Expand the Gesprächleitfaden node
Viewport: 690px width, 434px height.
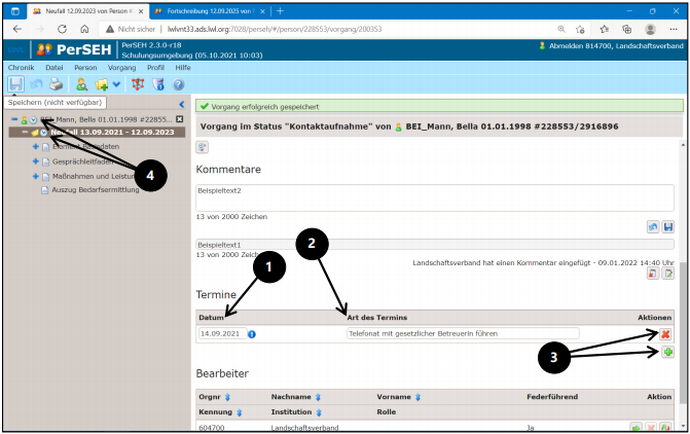coord(36,162)
